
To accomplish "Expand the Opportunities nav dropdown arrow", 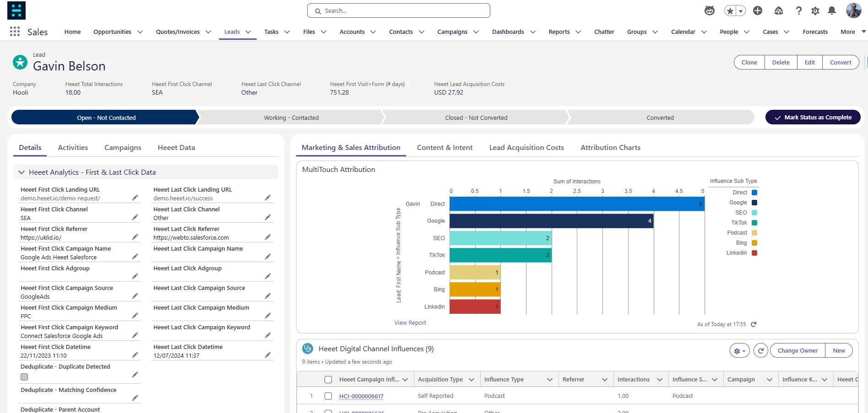I will [x=140, y=32].
